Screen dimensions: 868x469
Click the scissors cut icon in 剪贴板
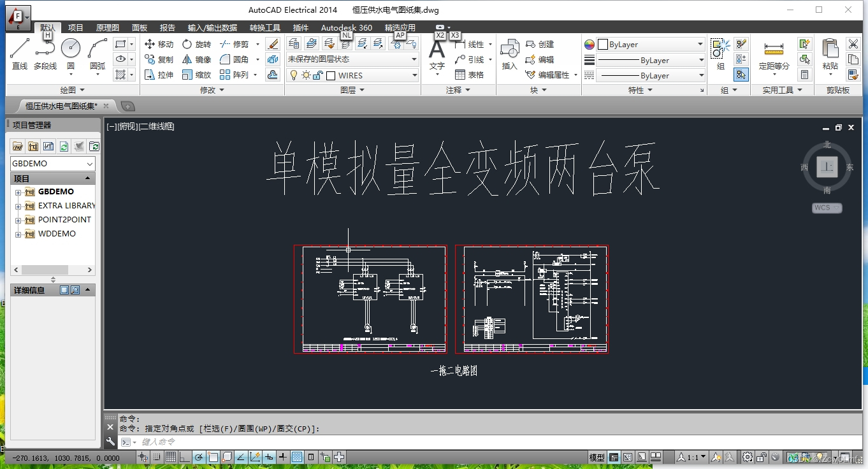click(x=853, y=43)
